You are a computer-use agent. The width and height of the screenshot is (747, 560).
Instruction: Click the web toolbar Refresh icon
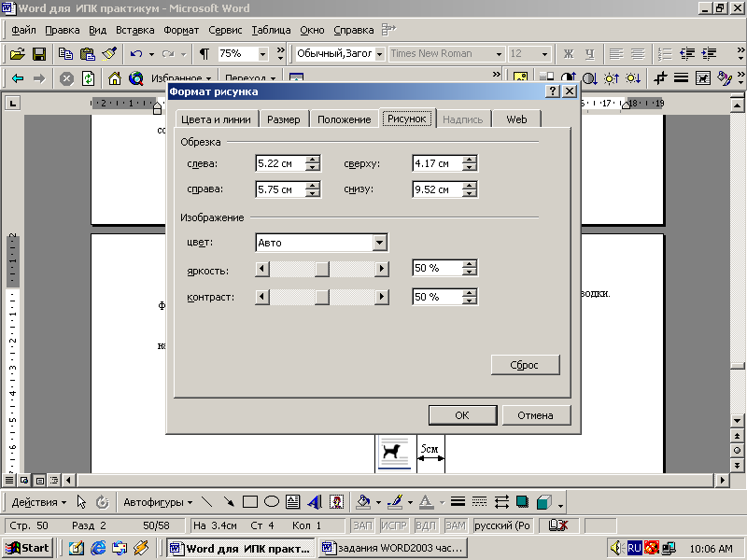click(x=88, y=78)
